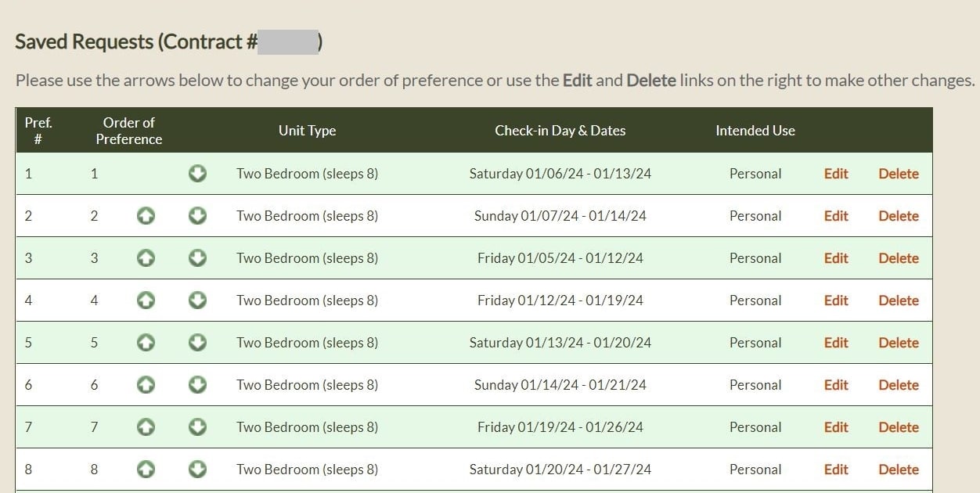980x493 pixels.
Task: Click down arrow on preference 7 row
Action: coord(197,427)
